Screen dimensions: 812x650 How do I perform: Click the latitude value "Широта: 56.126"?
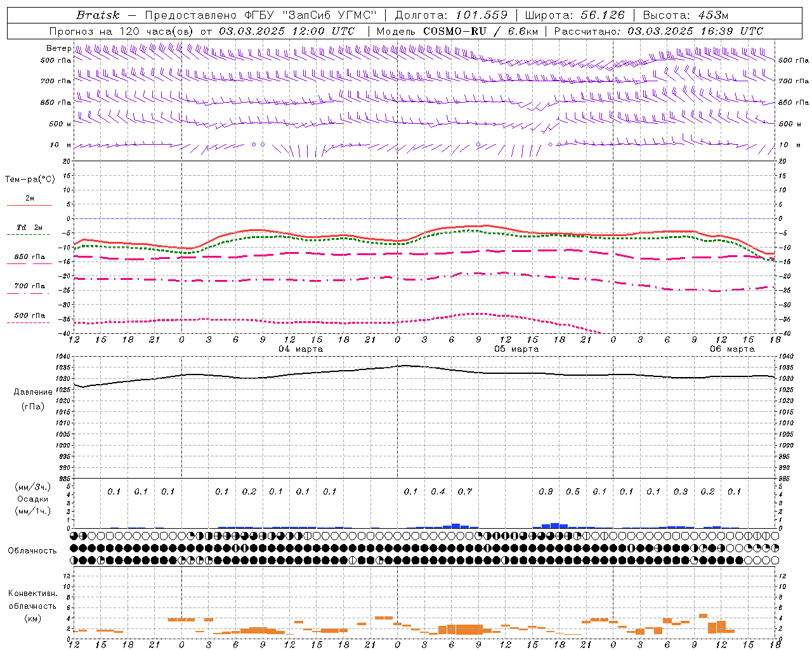(575, 15)
